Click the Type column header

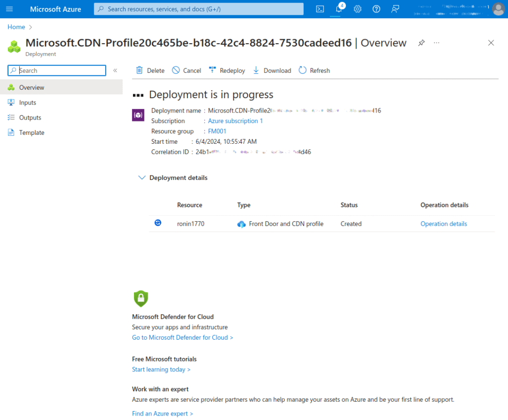(244, 205)
